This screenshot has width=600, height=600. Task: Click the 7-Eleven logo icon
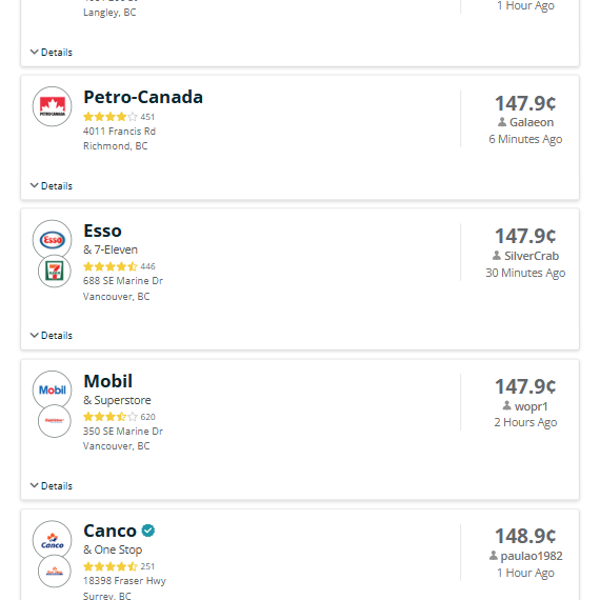click(54, 272)
